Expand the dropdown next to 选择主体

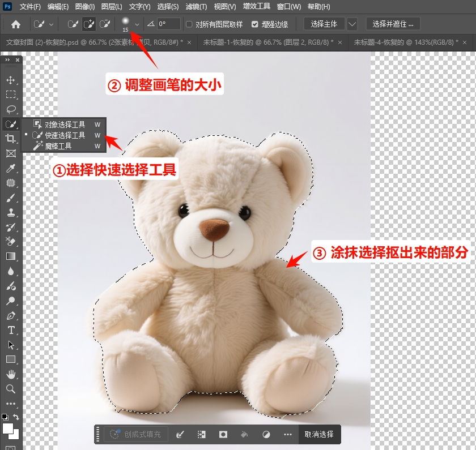click(351, 24)
